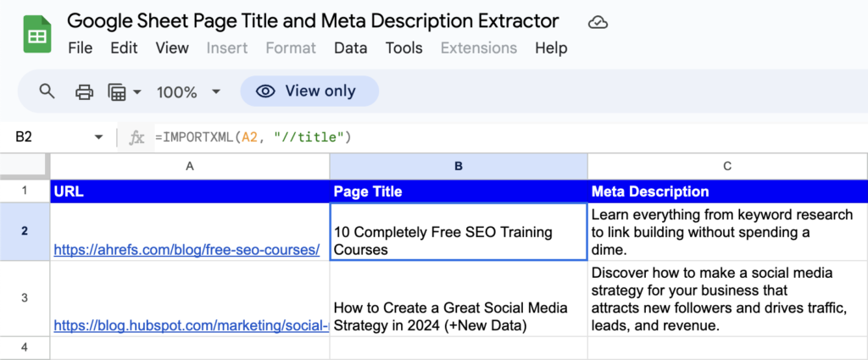Screen dimensions: 868x360
Task: Open the Format menu
Action: [x=292, y=48]
